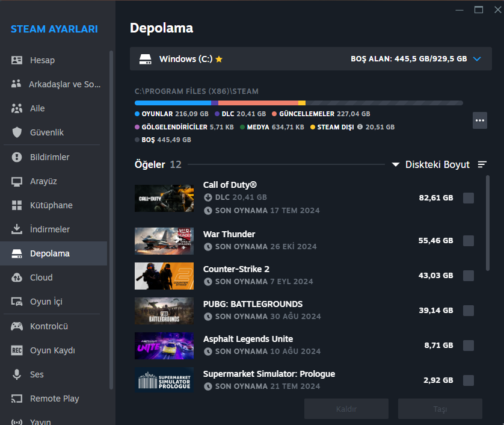
Task: Click the BOŞ 445,49 GB legend entry
Action: [163, 140]
